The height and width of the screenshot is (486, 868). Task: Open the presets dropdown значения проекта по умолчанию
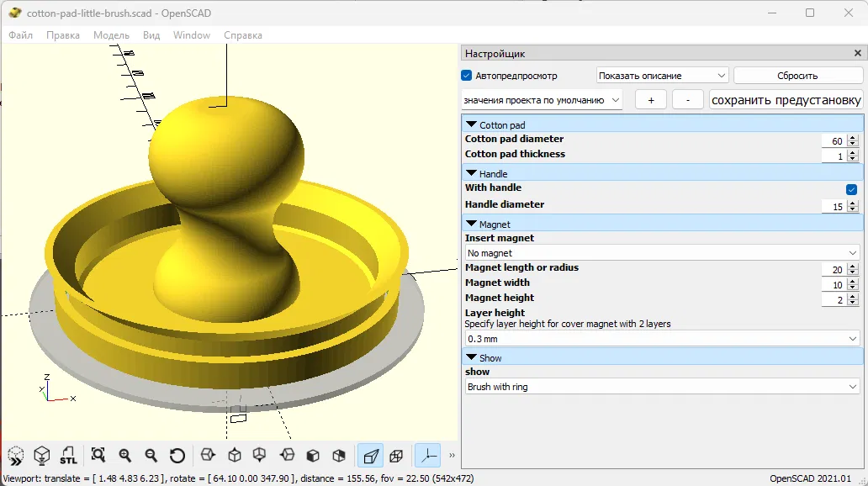(x=542, y=100)
